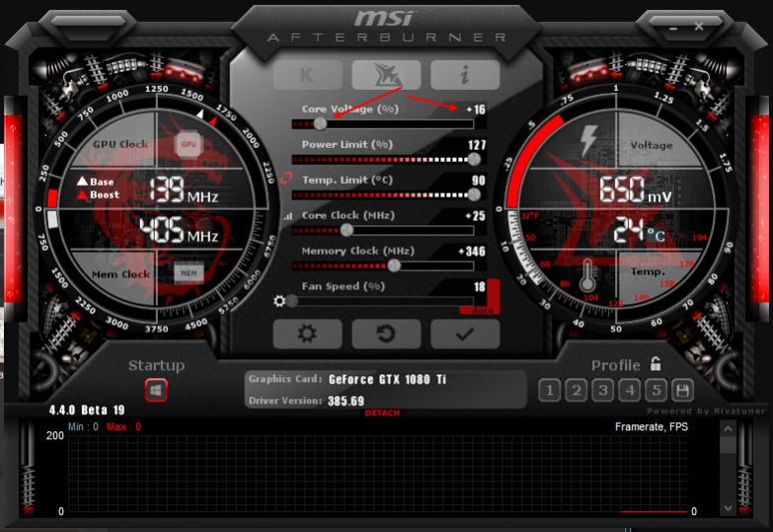Apply settings with the checkmark button

coord(465,334)
